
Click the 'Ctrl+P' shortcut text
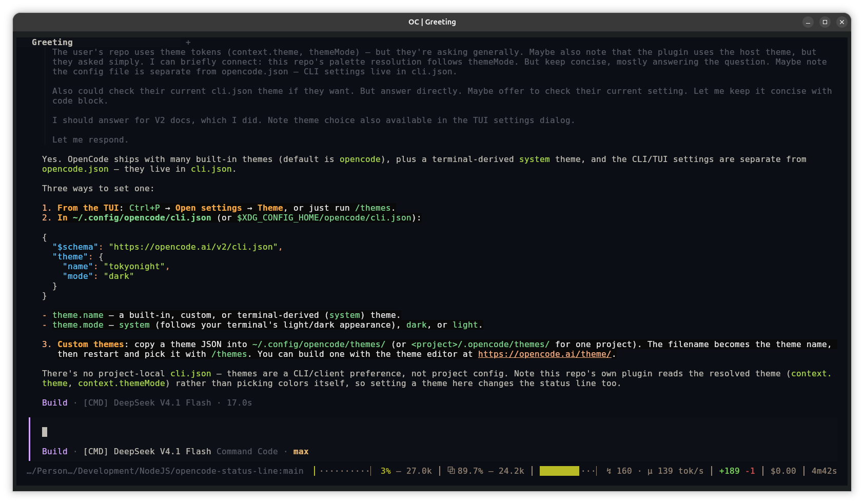pyautogui.click(x=145, y=208)
